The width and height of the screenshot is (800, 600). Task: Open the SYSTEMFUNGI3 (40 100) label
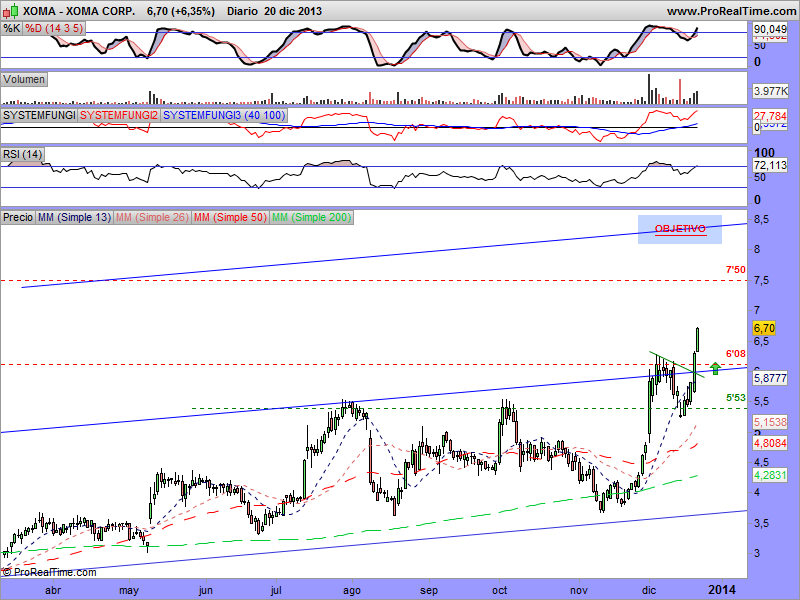(x=224, y=115)
